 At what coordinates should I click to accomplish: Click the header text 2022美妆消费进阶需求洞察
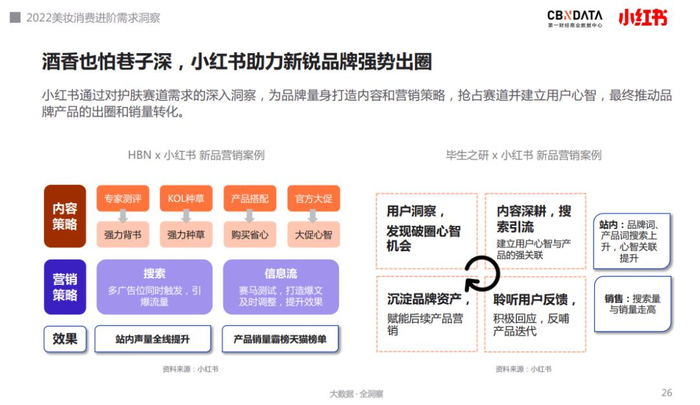click(x=93, y=18)
